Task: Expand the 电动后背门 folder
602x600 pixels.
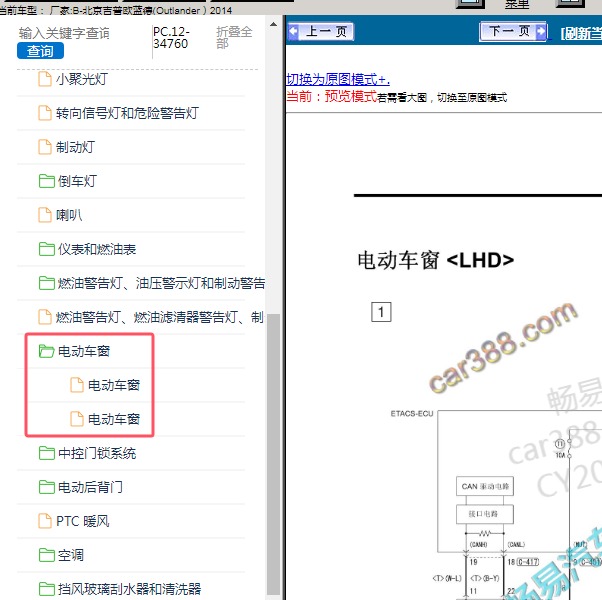Action: pos(91,487)
